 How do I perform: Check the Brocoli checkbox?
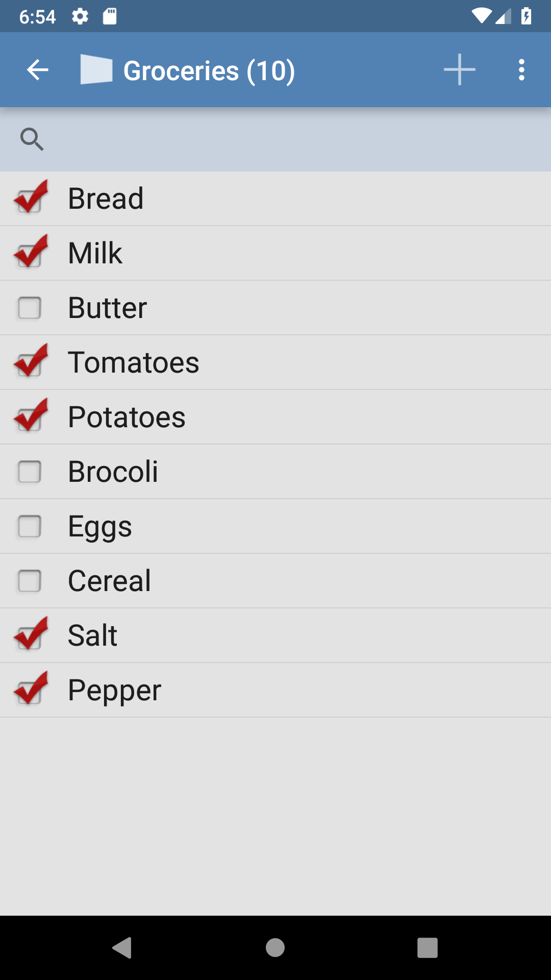(x=30, y=472)
